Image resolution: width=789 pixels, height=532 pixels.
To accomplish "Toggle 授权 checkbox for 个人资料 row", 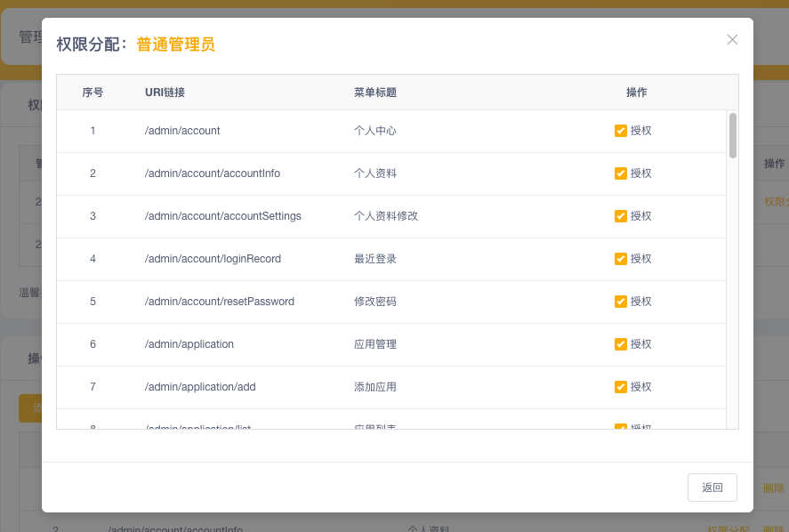I will pos(621,173).
